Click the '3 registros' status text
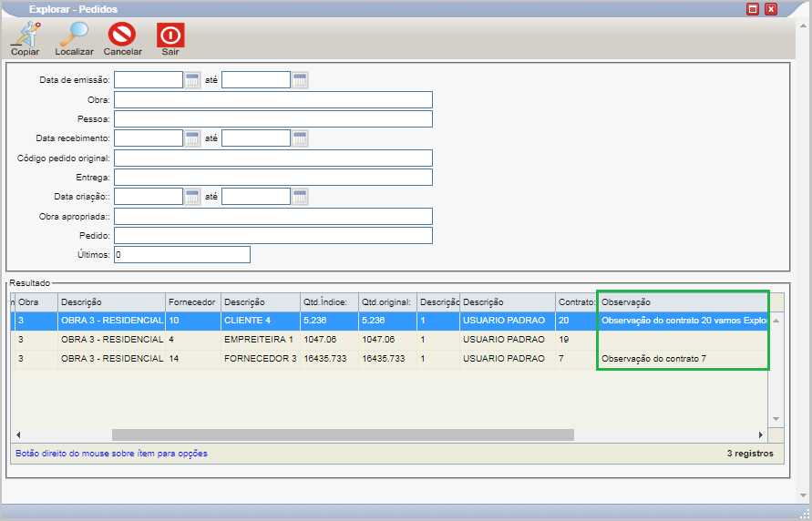The height and width of the screenshot is (521, 812). coord(750,454)
